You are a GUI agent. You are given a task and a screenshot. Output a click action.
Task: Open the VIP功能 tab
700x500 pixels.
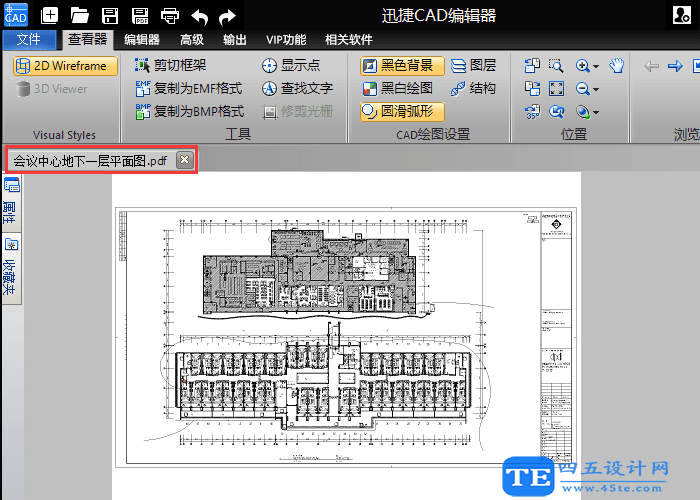pyautogui.click(x=286, y=40)
